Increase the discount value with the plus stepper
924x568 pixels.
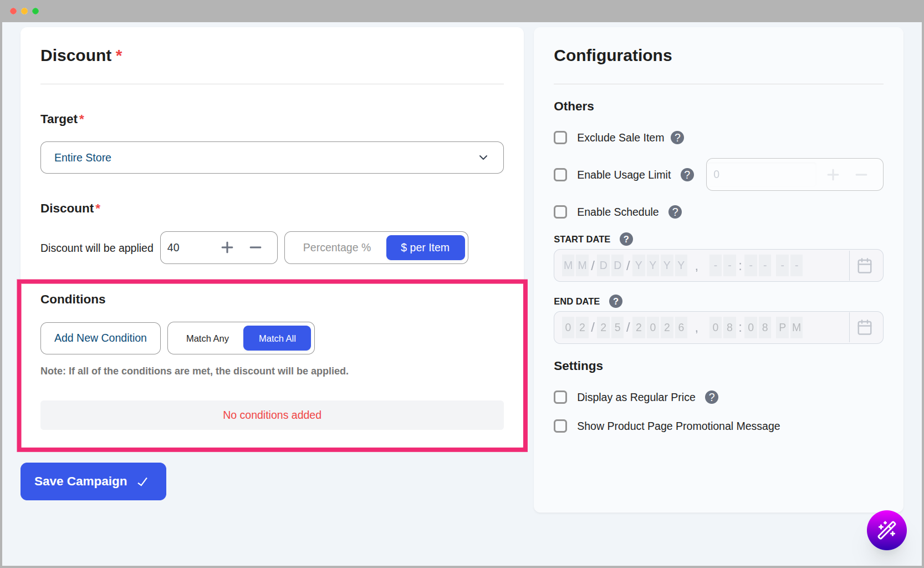pos(227,247)
